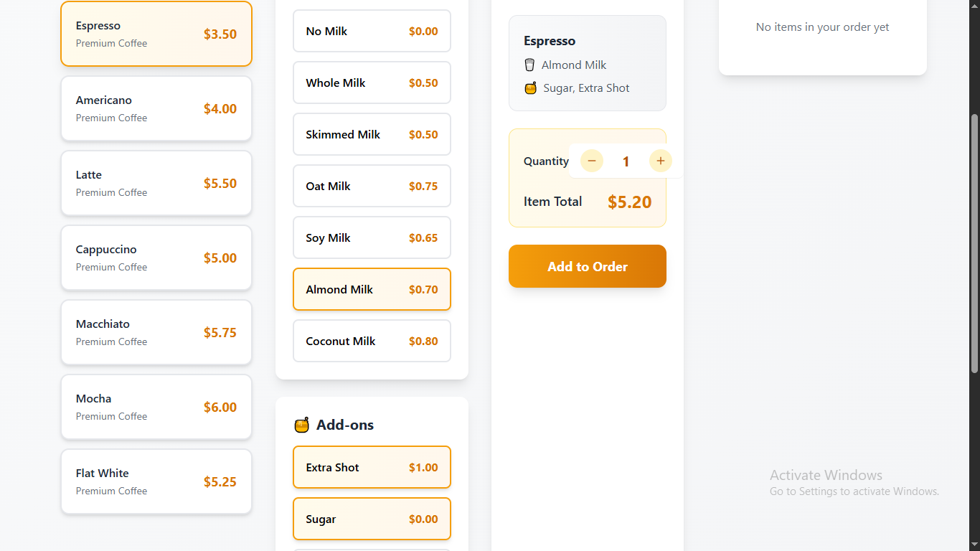The height and width of the screenshot is (551, 980).
Task: Deselect the Extra Shot add-on
Action: click(372, 467)
